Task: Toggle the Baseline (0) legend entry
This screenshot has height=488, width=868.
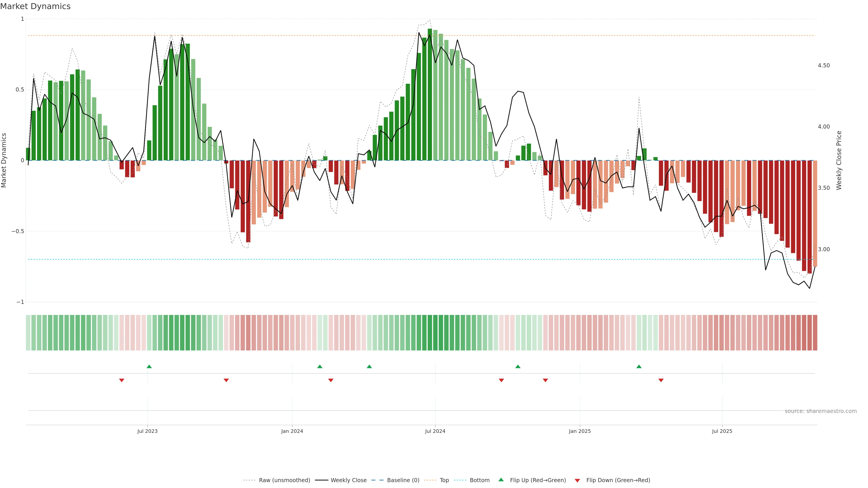Action: (x=403, y=480)
